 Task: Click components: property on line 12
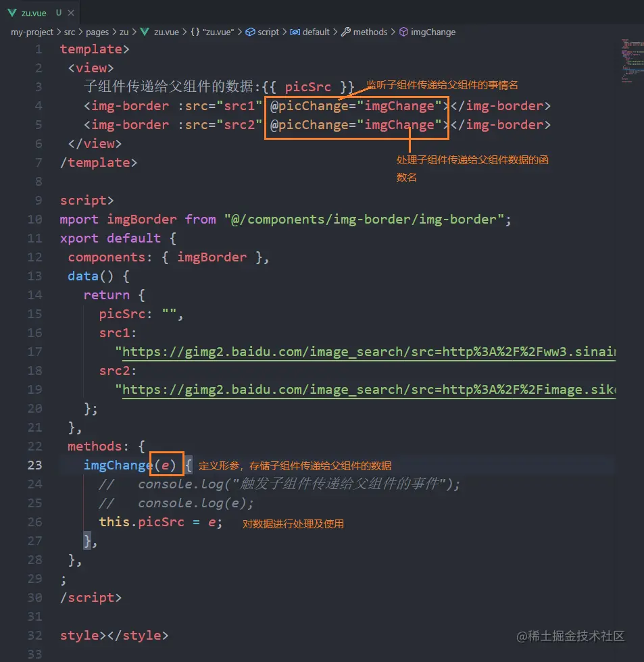109,257
